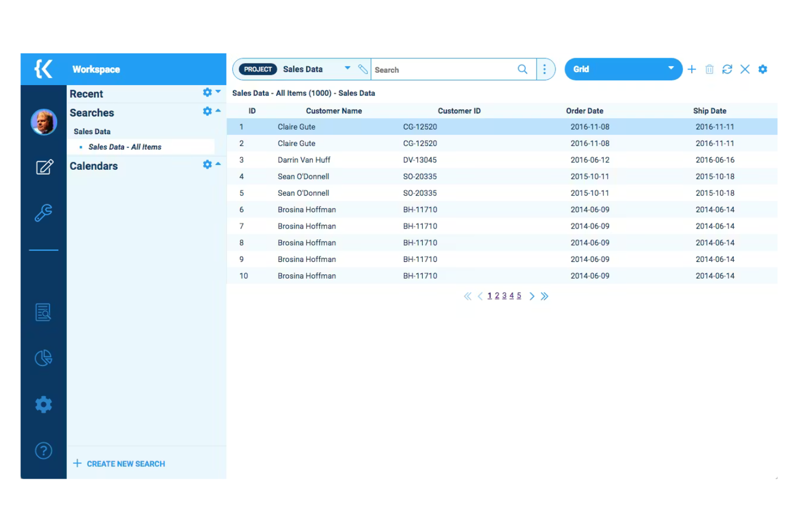The width and height of the screenshot is (798, 532).
Task: Collapse the Recent section chevron
Action: click(218, 92)
